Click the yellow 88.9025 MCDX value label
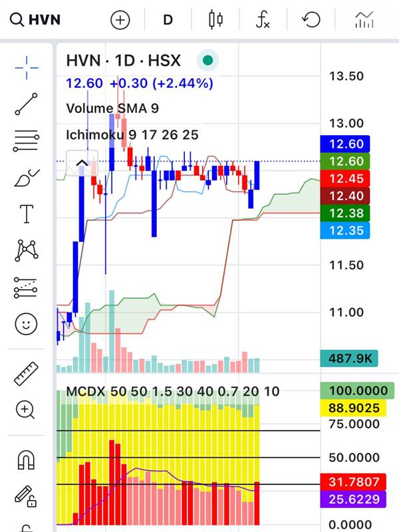The width and height of the screenshot is (399, 532). coord(353,408)
